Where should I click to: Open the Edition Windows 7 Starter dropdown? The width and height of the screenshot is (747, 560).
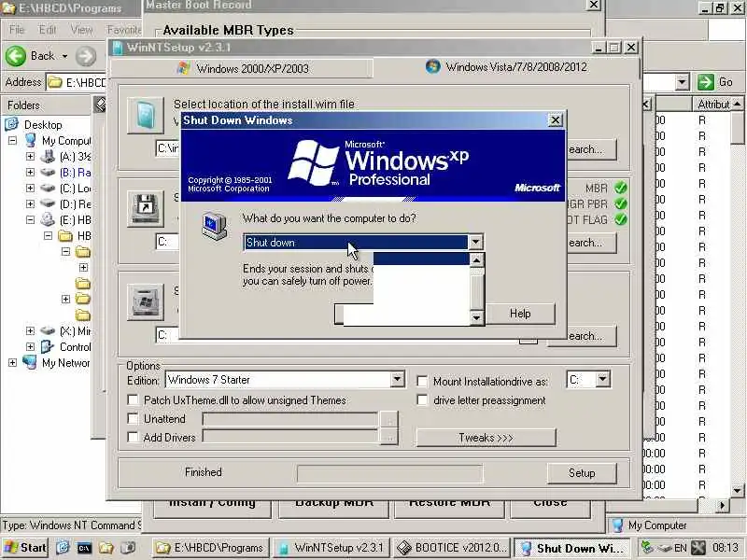[x=398, y=380]
